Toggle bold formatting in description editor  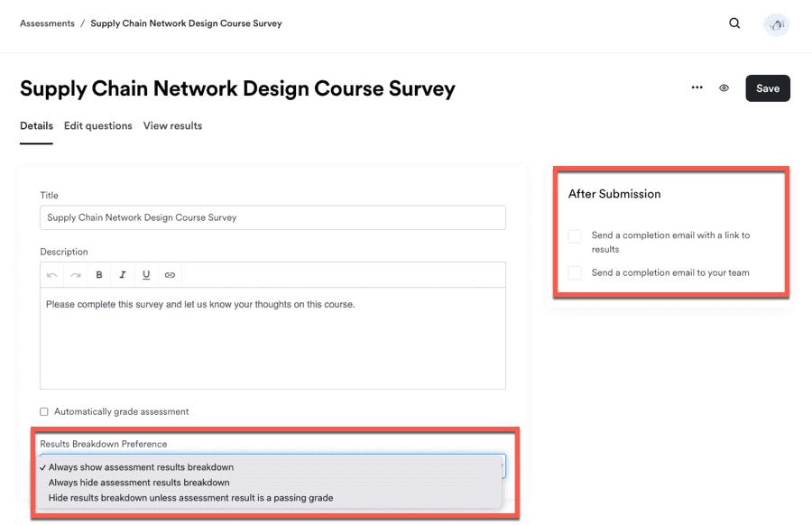point(99,275)
